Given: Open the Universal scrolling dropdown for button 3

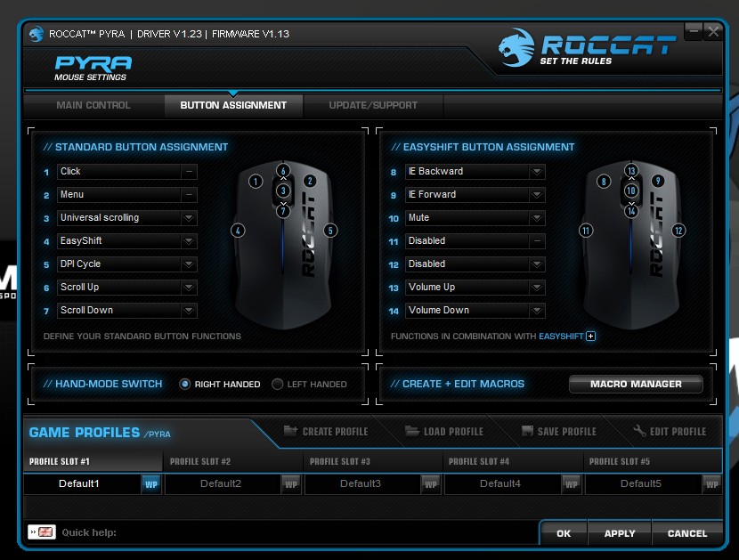Looking at the screenshot, I should (x=189, y=218).
